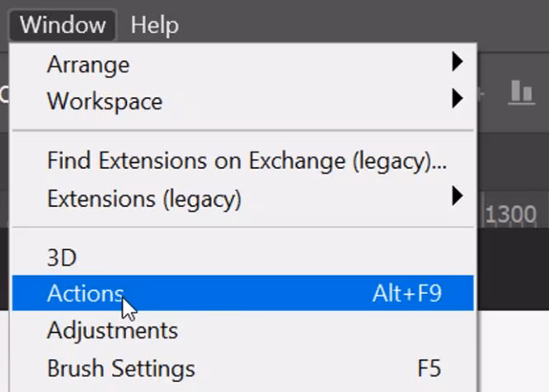Open the Help menu
549x392 pixels.
[154, 25]
